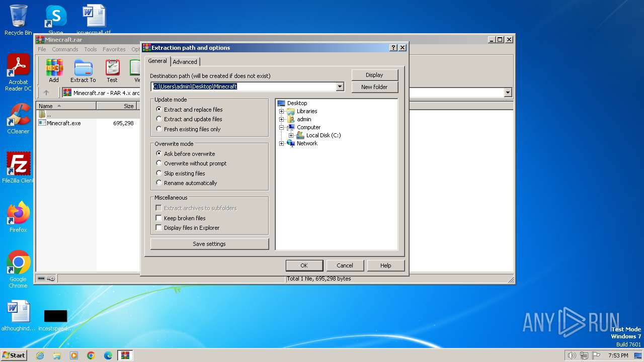This screenshot has height=362, width=644.
Task: Click the Help button in dialog
Action: 385,265
